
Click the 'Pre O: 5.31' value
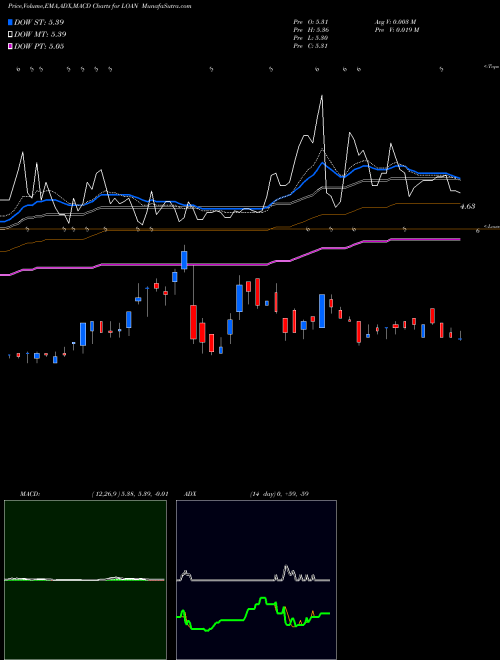click(311, 22)
